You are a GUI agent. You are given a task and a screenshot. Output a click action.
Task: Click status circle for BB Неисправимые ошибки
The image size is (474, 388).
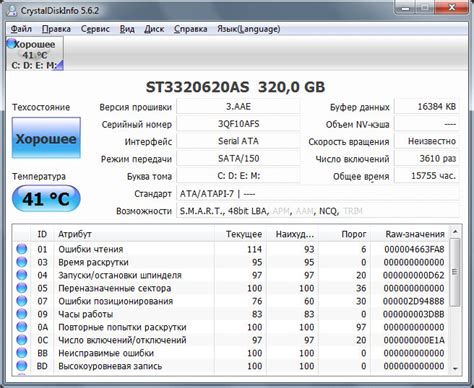22,353
